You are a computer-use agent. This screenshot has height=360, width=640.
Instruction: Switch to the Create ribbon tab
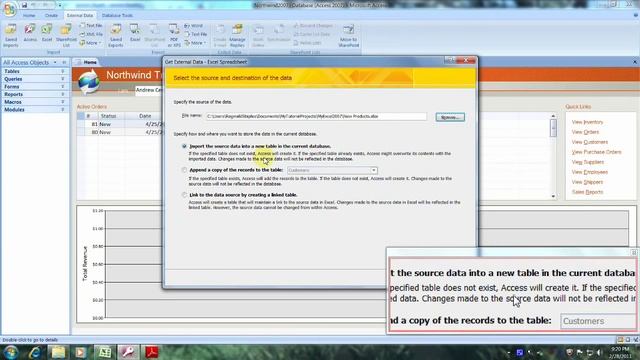point(51,16)
